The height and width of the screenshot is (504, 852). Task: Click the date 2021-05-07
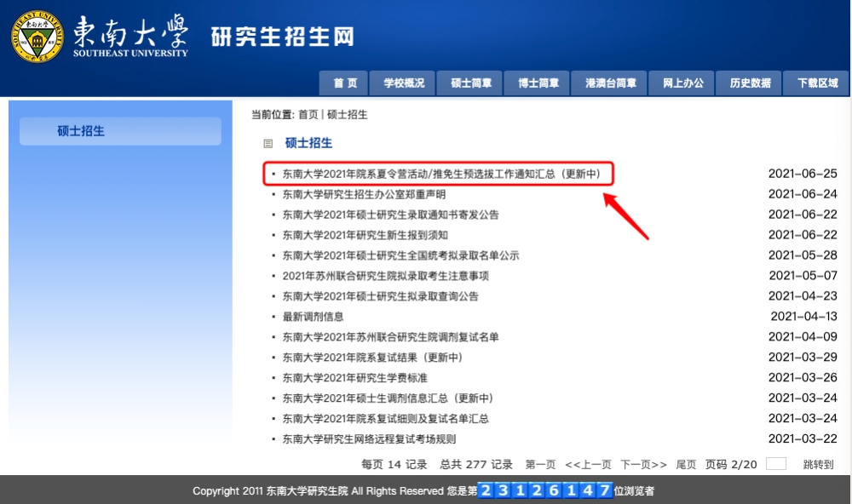pos(803,275)
